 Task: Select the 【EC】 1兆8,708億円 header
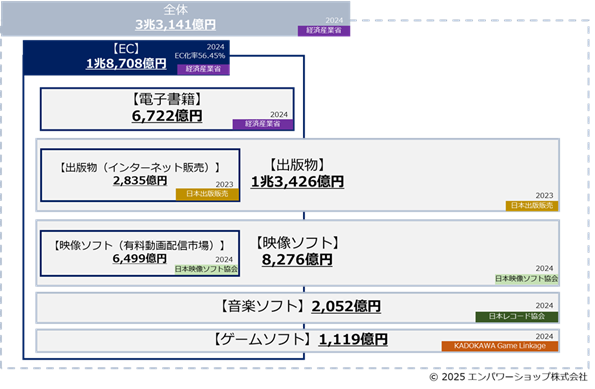[x=126, y=58]
